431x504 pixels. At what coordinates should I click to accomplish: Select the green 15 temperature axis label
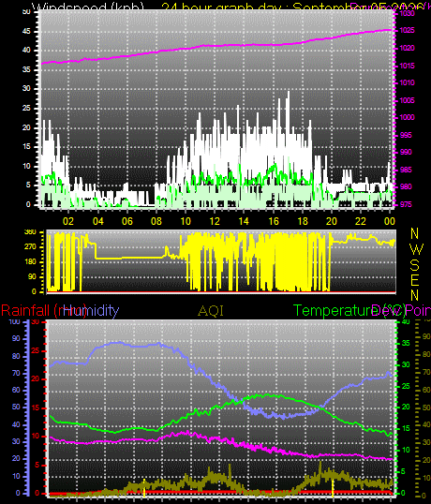[406, 429]
